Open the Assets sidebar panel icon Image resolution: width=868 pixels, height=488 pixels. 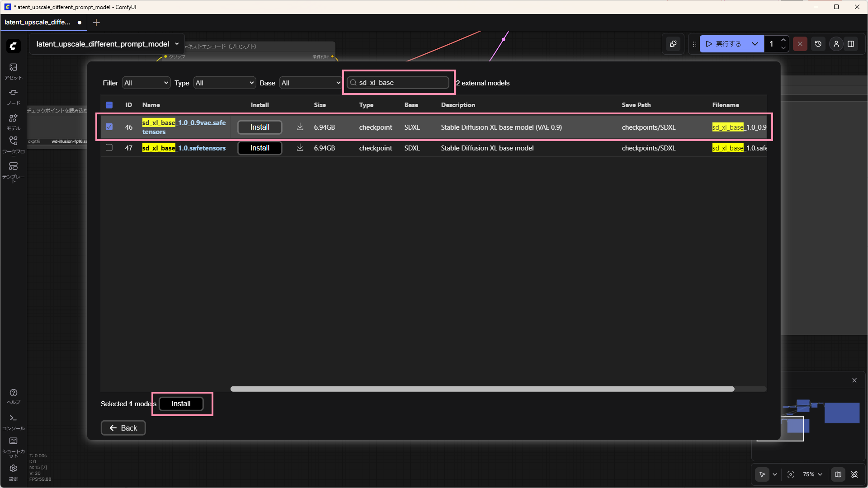13,67
